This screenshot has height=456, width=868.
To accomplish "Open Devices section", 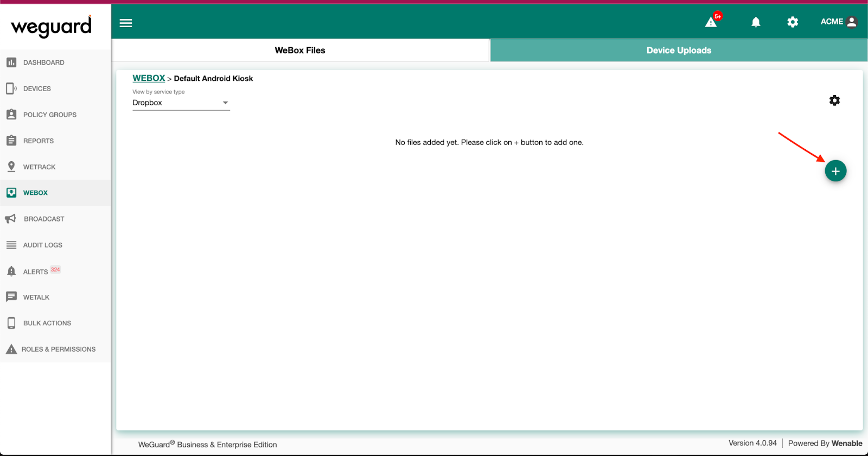I will pyautogui.click(x=37, y=88).
